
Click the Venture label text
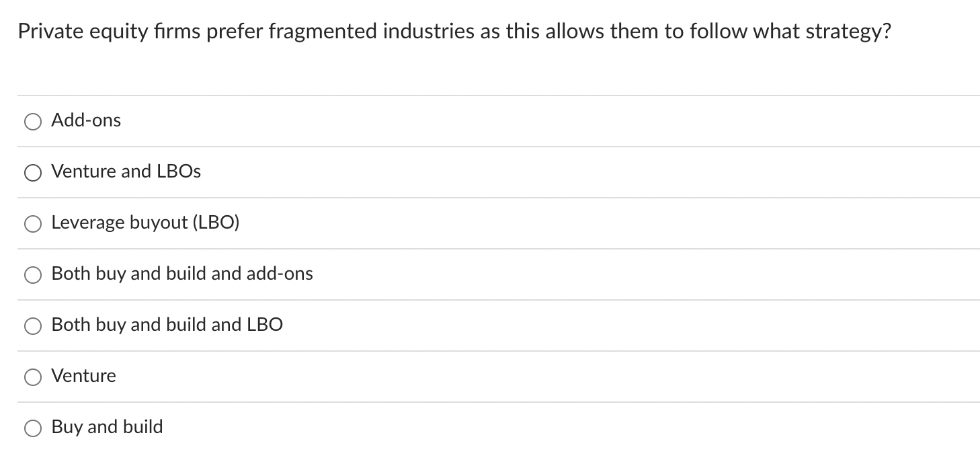(x=84, y=375)
